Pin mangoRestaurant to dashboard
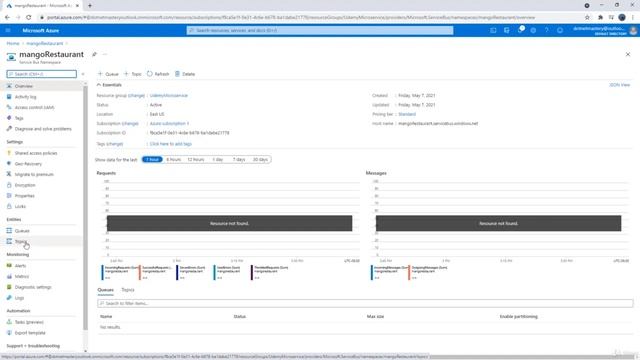 [94, 54]
